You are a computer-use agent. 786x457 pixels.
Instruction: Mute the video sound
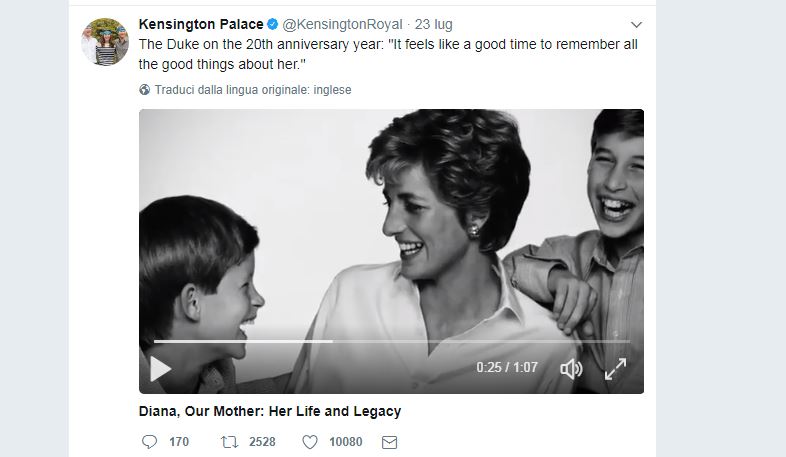[571, 369]
